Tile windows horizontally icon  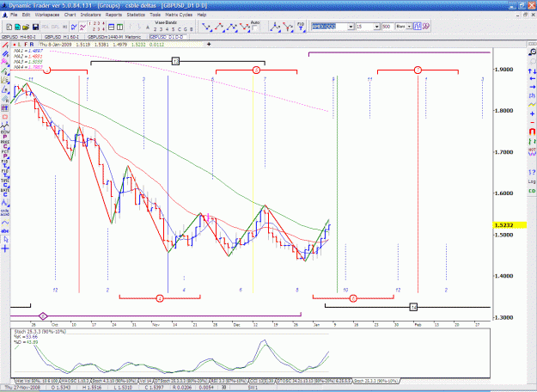(x=112, y=27)
